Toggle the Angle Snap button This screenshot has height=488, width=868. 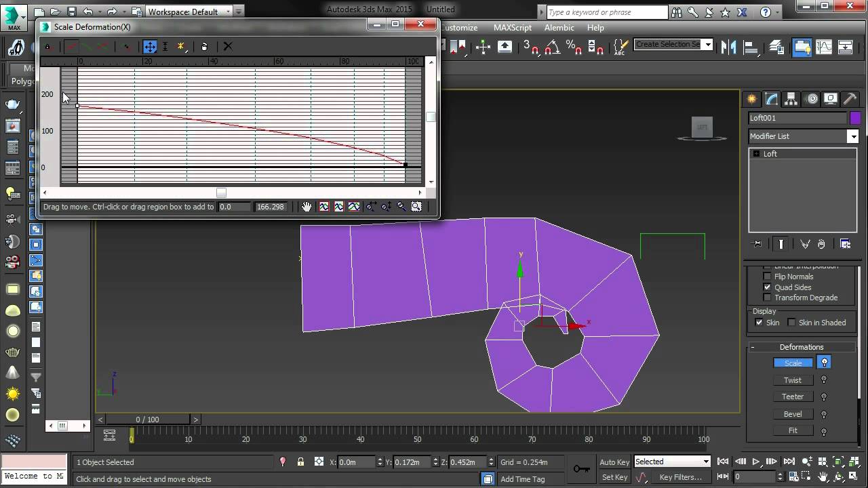pos(552,47)
